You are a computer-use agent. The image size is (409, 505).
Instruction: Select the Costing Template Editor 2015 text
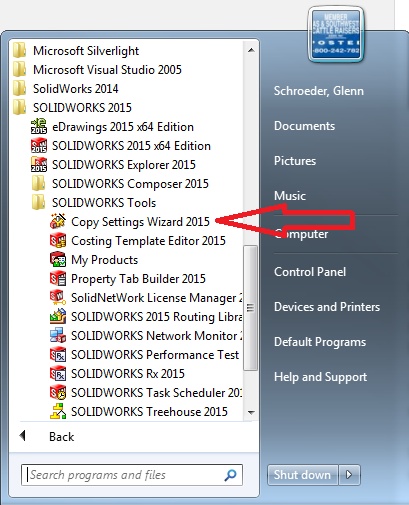pyautogui.click(x=148, y=241)
